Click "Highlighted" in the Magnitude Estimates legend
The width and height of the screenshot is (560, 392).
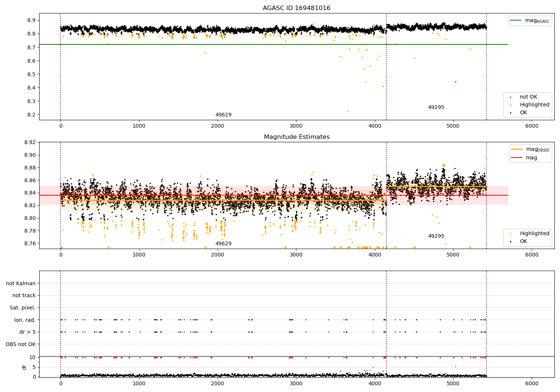coord(534,234)
